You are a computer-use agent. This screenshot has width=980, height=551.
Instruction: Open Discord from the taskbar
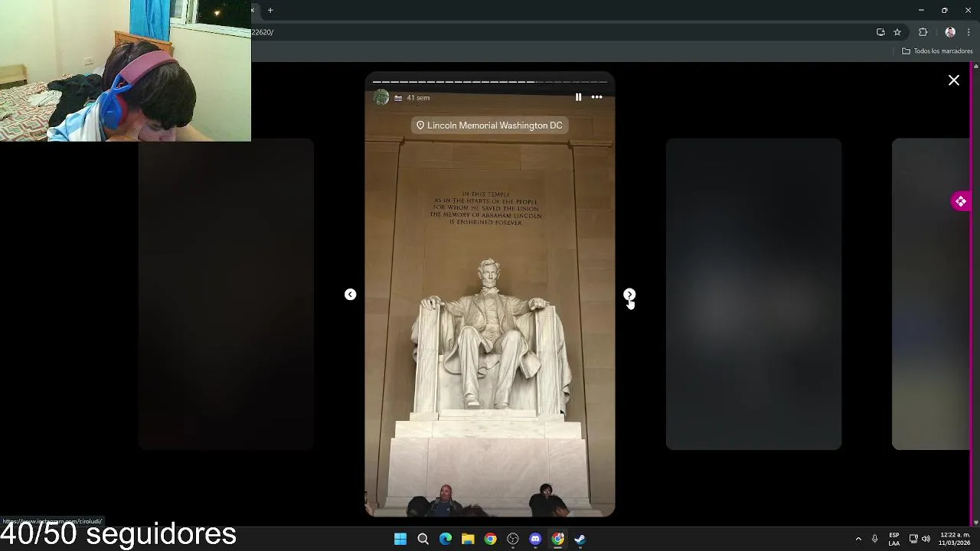535,539
